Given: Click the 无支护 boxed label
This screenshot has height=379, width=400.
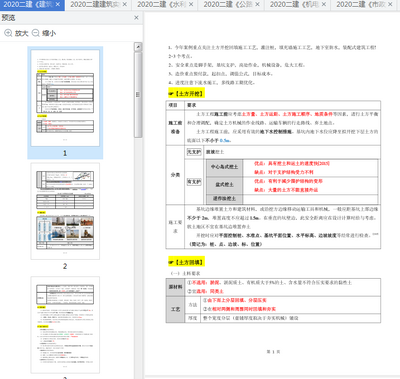Looking at the screenshot, I should click(x=194, y=152).
